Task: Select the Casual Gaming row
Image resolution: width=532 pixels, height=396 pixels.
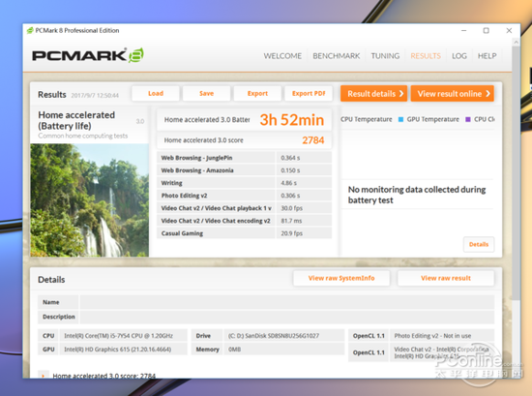Action: pos(244,233)
